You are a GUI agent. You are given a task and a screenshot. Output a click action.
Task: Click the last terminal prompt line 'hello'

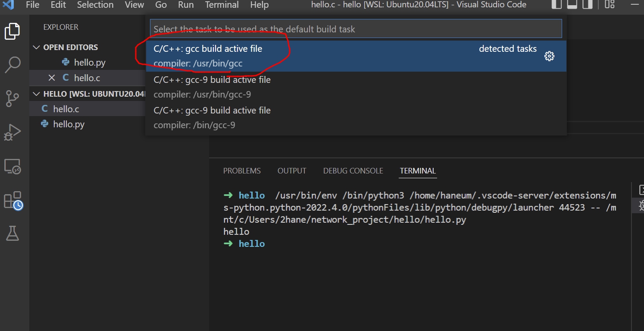[x=252, y=244]
